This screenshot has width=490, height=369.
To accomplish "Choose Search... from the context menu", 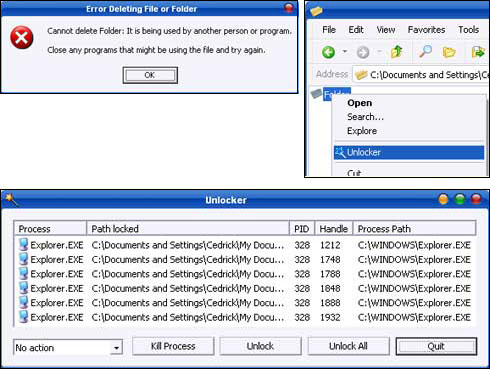I will coord(409,117).
